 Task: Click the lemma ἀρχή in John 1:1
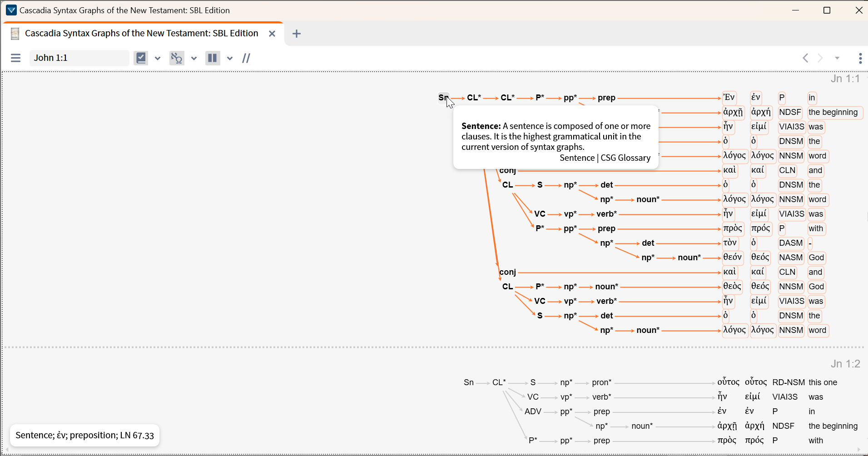coord(761,112)
